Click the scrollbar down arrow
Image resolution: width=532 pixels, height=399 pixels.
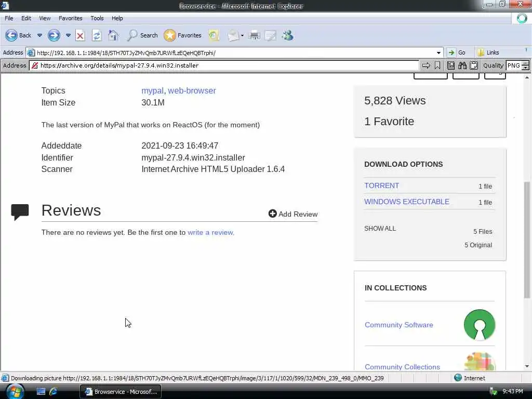527,366
